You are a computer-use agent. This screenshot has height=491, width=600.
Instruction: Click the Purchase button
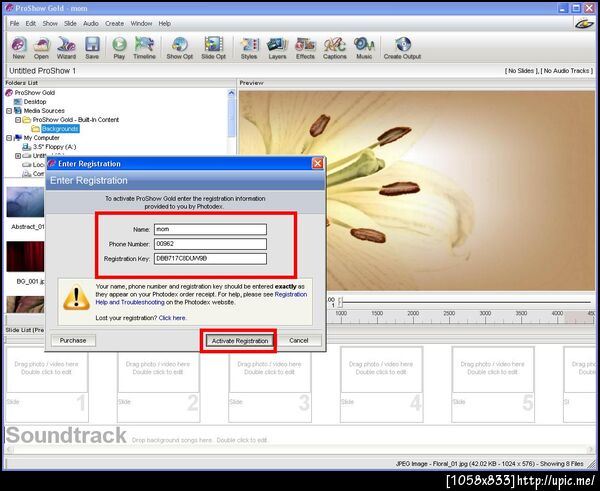[x=73, y=340]
